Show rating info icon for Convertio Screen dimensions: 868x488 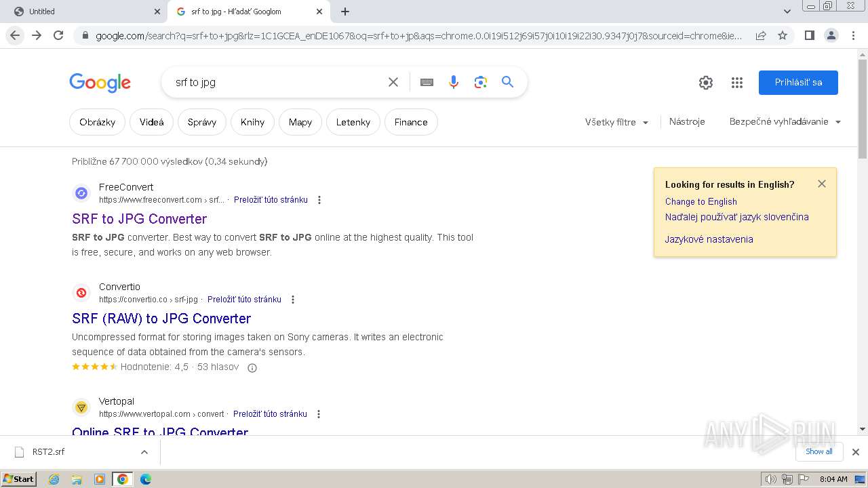[x=252, y=368]
